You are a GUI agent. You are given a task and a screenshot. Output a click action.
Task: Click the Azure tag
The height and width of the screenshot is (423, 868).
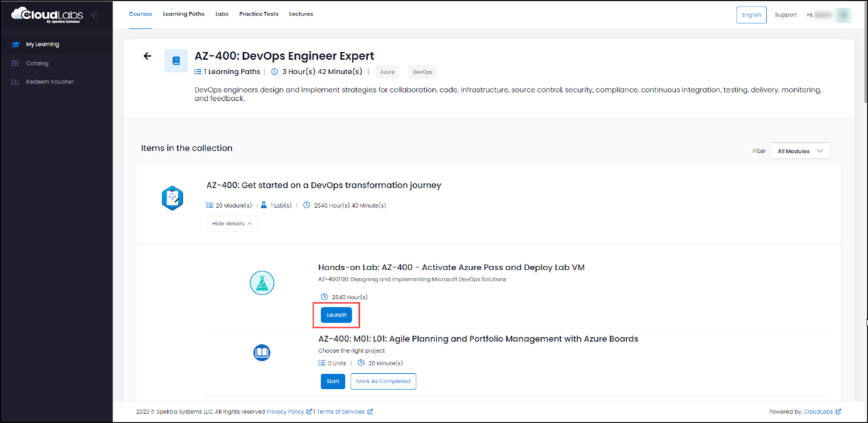(x=387, y=72)
